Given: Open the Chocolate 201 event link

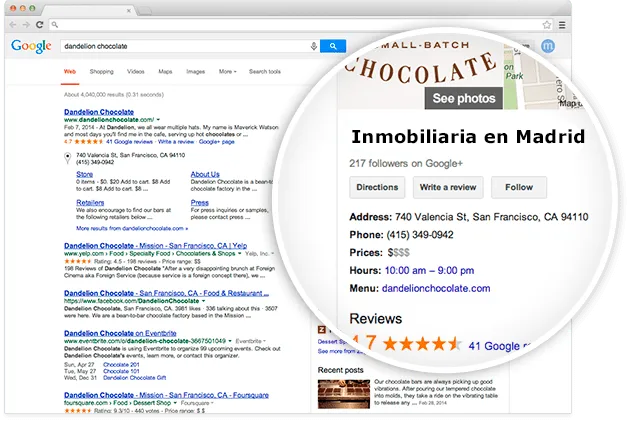Looking at the screenshot, I should [x=121, y=365].
